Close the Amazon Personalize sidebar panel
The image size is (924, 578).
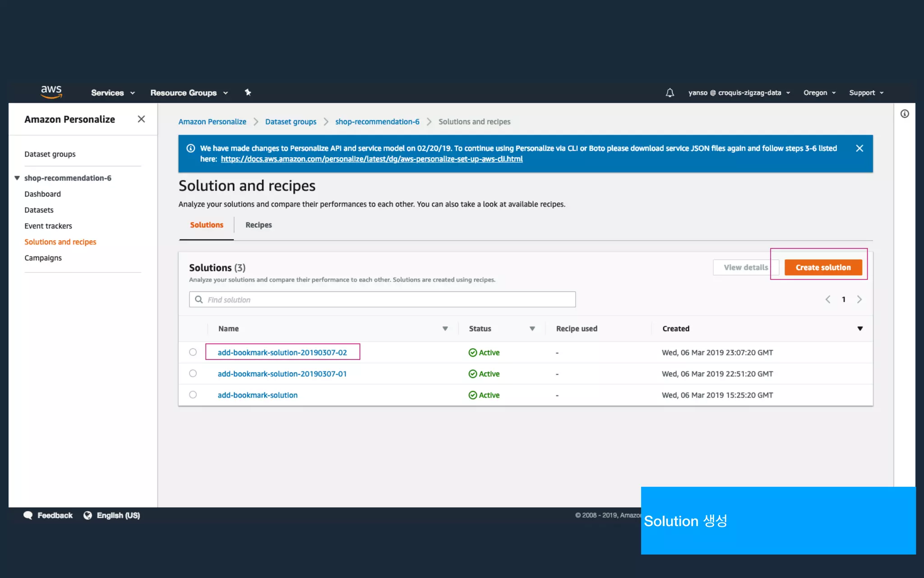[141, 119]
